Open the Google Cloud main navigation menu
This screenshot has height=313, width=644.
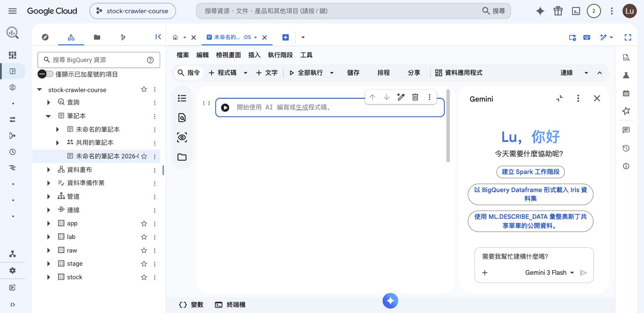(12, 11)
